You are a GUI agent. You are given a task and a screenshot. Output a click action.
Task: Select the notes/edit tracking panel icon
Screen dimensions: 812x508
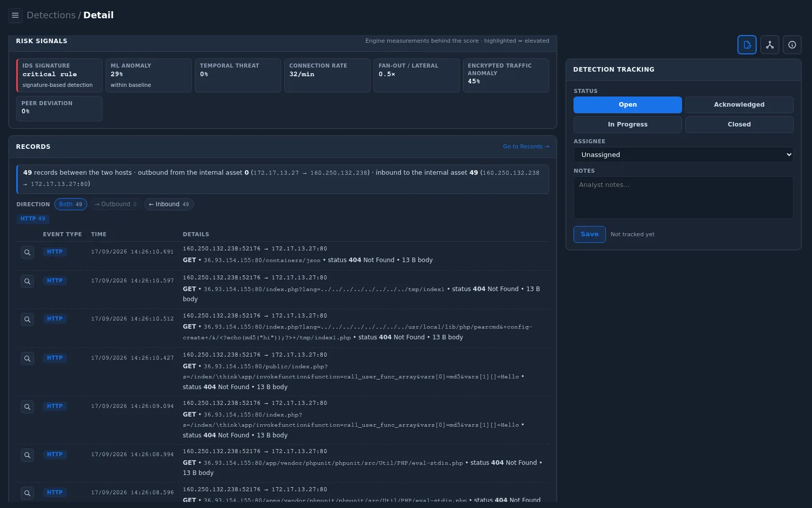747,45
